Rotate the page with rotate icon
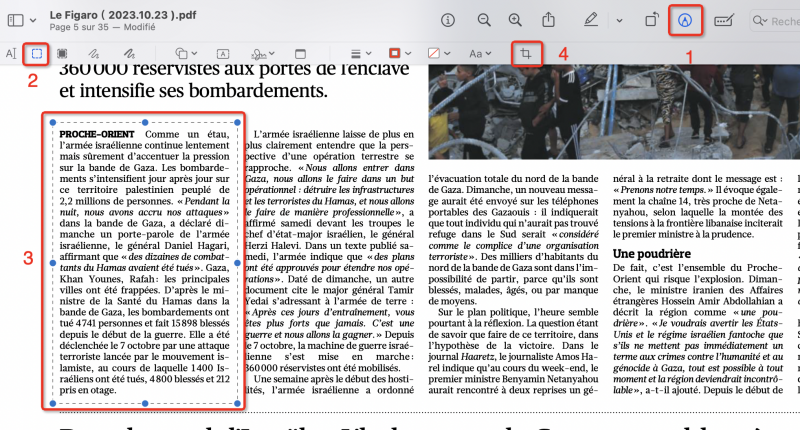 (652, 20)
